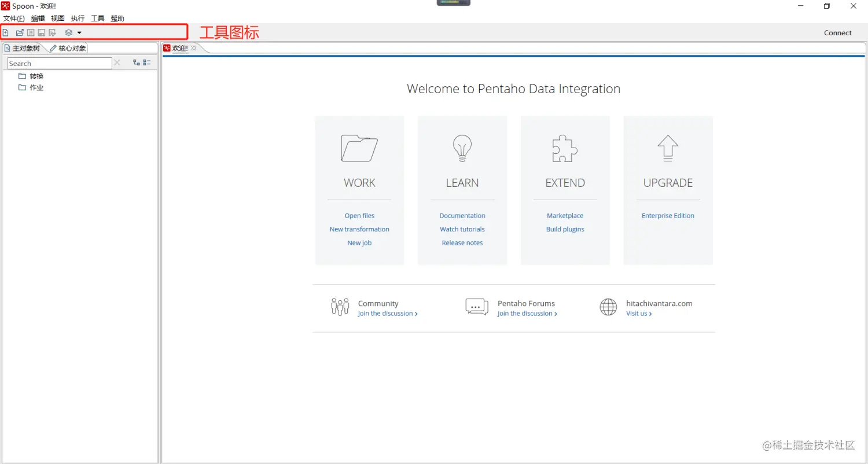Open the Open files link
Image resolution: width=868 pixels, height=464 pixels.
359,216
